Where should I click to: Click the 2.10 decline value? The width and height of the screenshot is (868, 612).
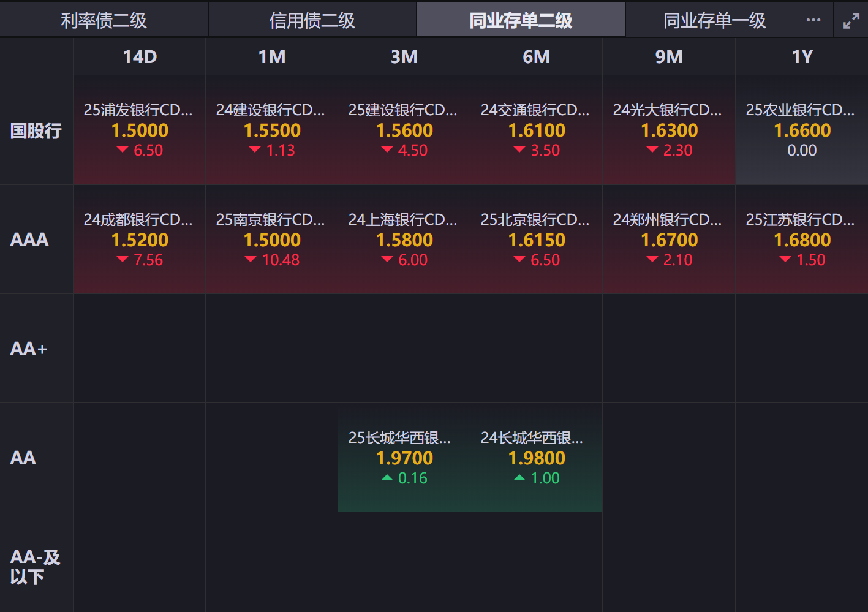[x=677, y=260]
